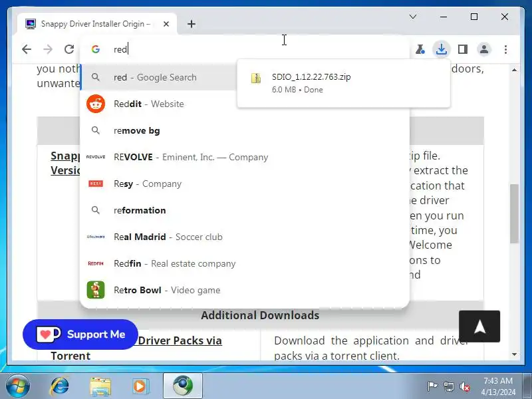Screen dimensions: 532x399
Task: Open Chrome three-dot menu
Action: [505, 49]
